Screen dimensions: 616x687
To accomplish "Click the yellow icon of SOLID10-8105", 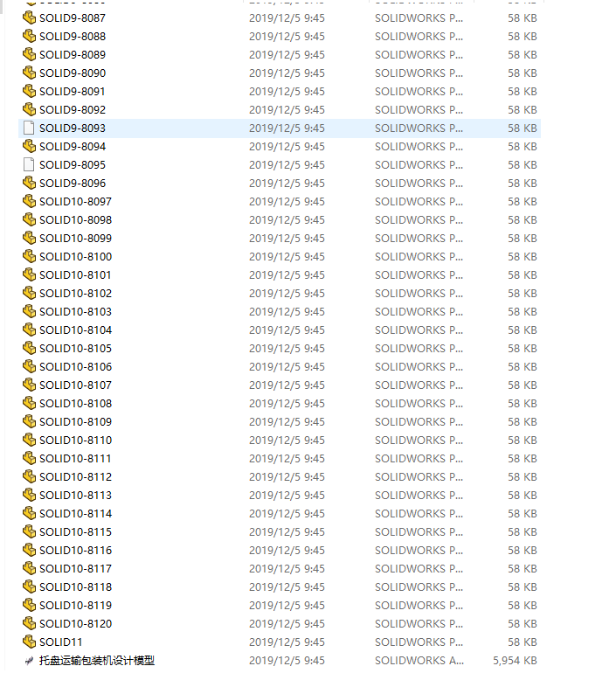I will 29,349.
